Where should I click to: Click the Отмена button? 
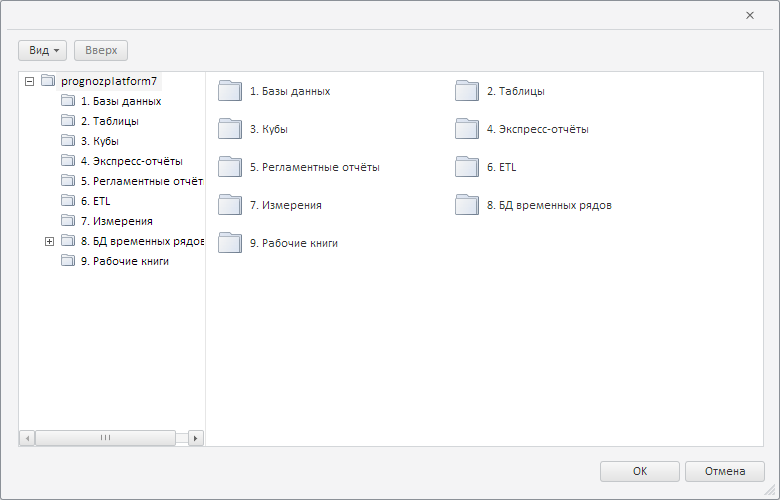click(x=725, y=471)
